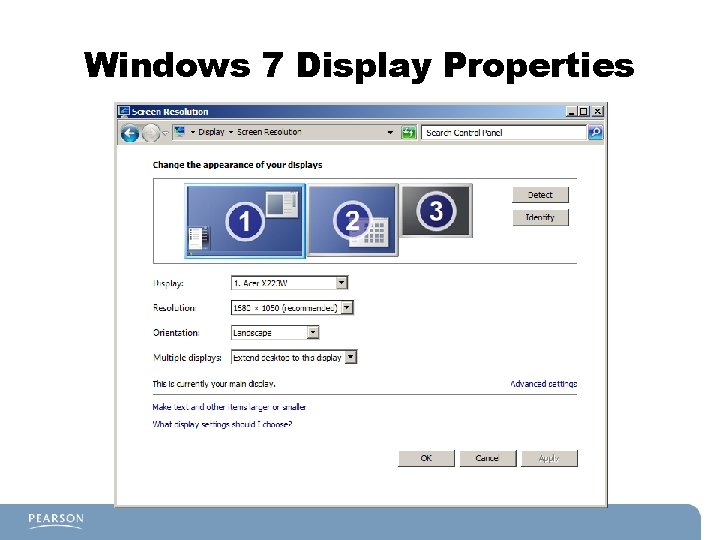Click the OK button
The image size is (720, 540).
click(426, 458)
